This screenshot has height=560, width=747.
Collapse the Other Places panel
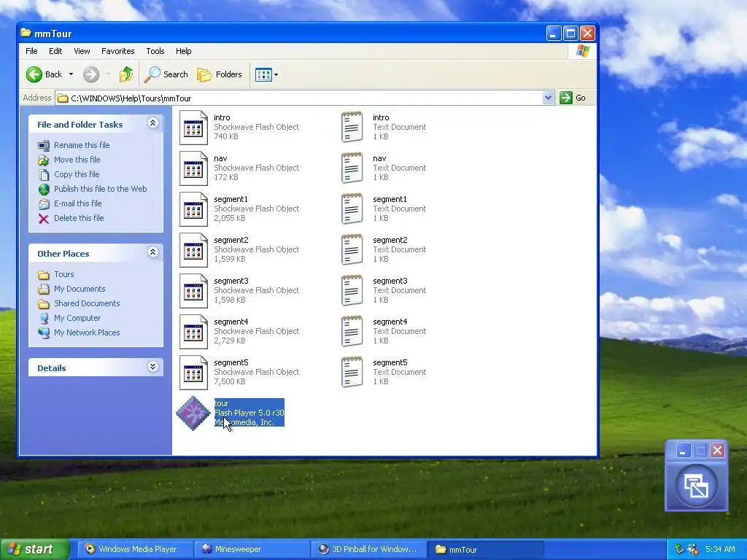tap(152, 252)
